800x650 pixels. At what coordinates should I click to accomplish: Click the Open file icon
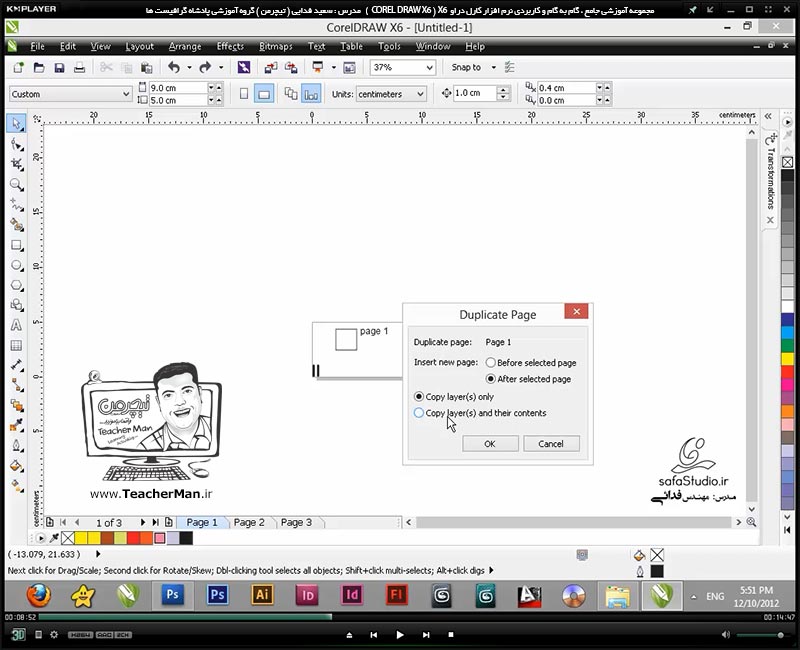(39, 67)
